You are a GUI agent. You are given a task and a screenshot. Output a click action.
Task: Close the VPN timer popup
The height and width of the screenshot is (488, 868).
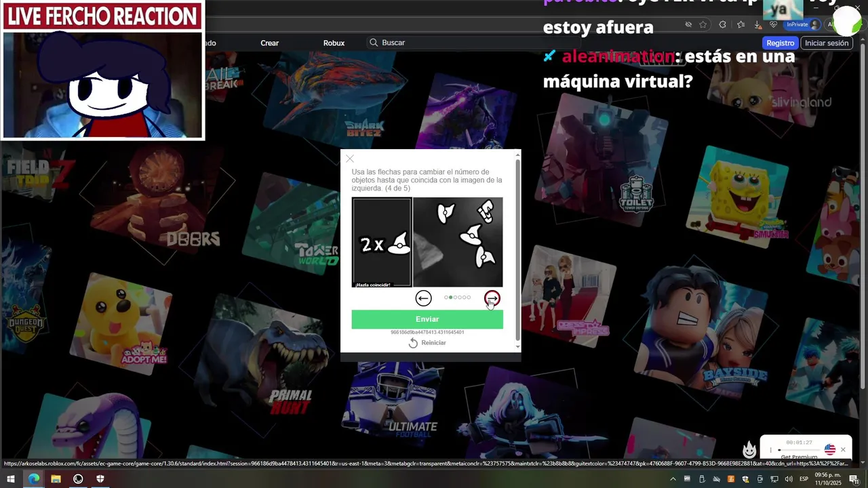843,449
